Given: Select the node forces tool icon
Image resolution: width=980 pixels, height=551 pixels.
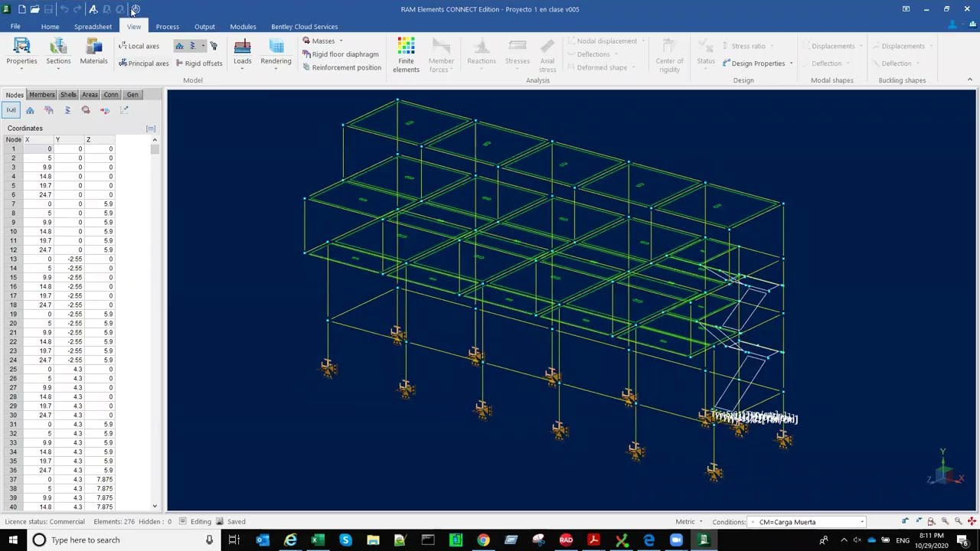Looking at the screenshot, I should tap(105, 110).
